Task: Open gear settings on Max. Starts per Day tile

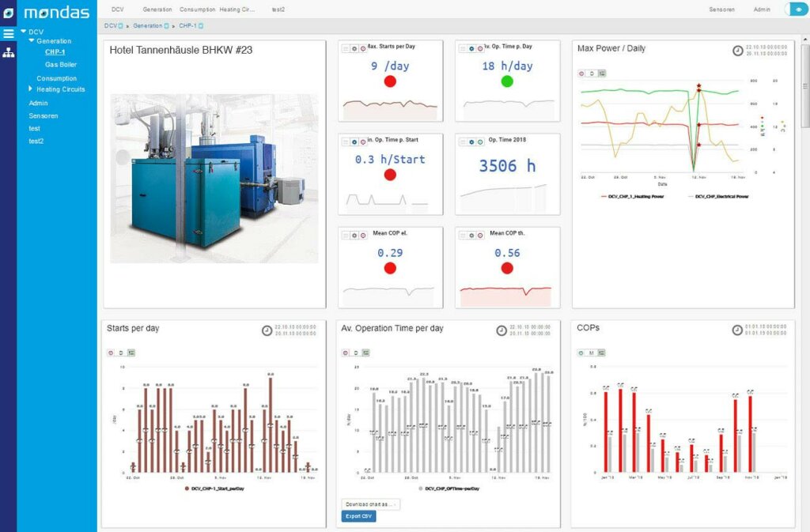Action: pyautogui.click(x=354, y=48)
